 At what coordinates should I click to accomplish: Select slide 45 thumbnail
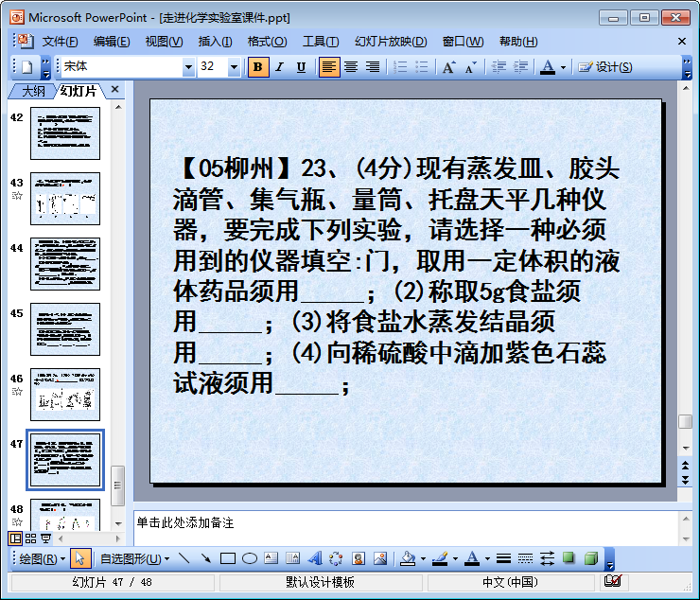click(65, 329)
